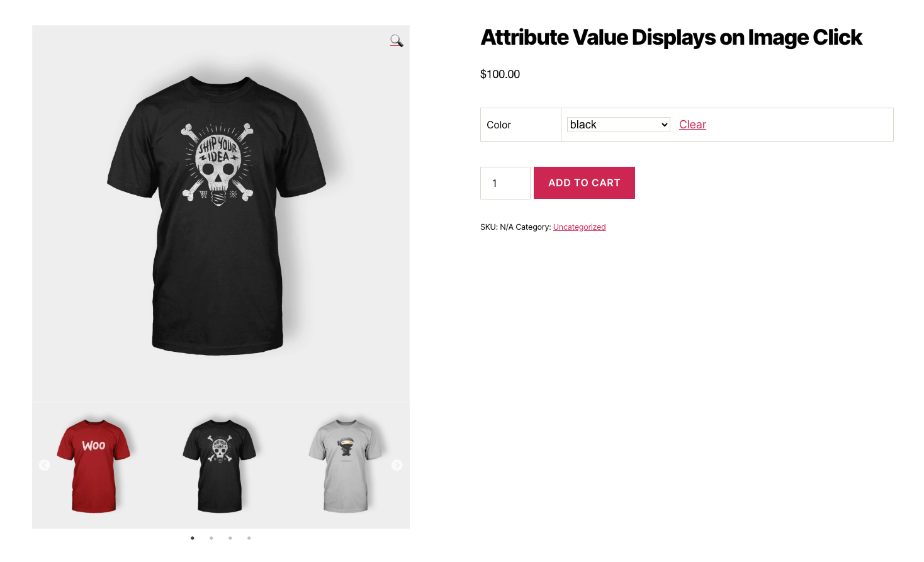Choose the red Woo t-shirt thumbnail
This screenshot has width=924, height=562.
[x=94, y=466]
